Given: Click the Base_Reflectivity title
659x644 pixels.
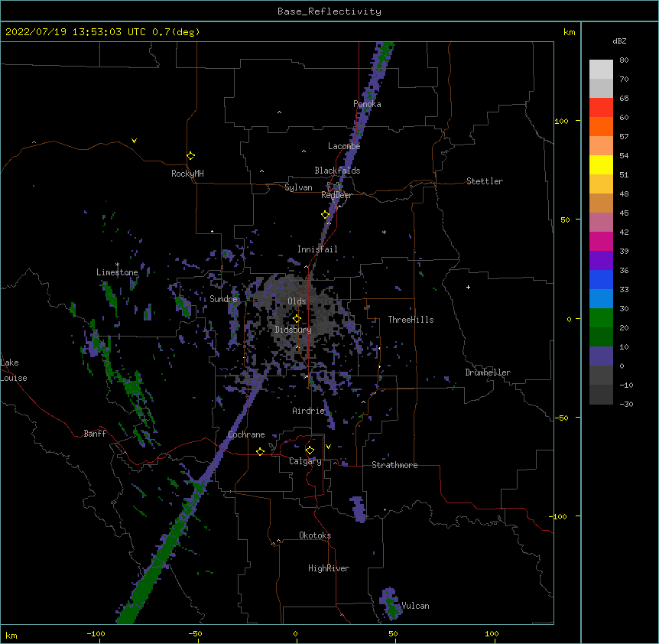Looking at the screenshot, I should (x=329, y=11).
